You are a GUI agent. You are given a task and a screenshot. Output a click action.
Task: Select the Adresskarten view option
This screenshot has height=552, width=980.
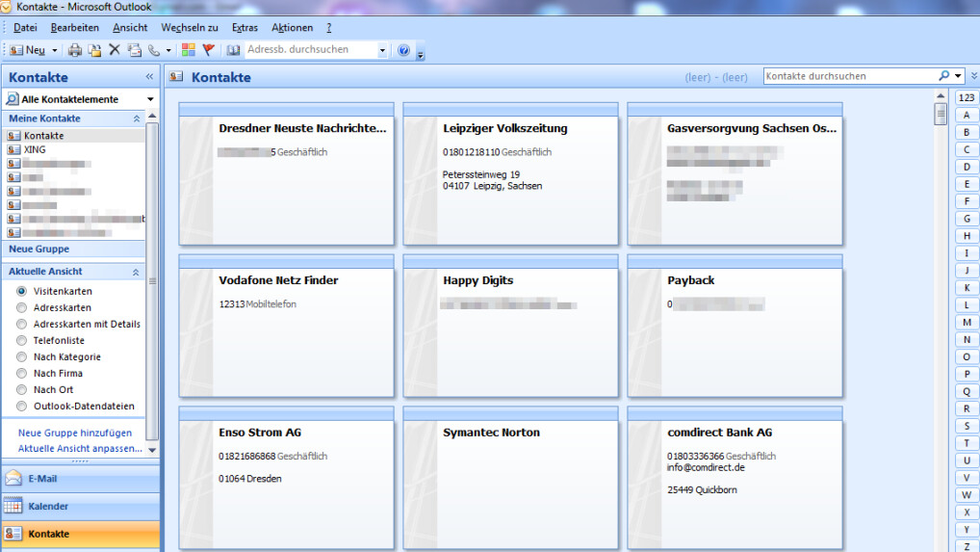tap(22, 307)
